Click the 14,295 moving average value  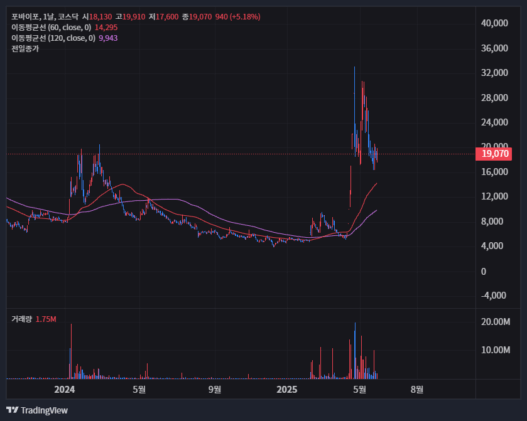tap(106, 28)
